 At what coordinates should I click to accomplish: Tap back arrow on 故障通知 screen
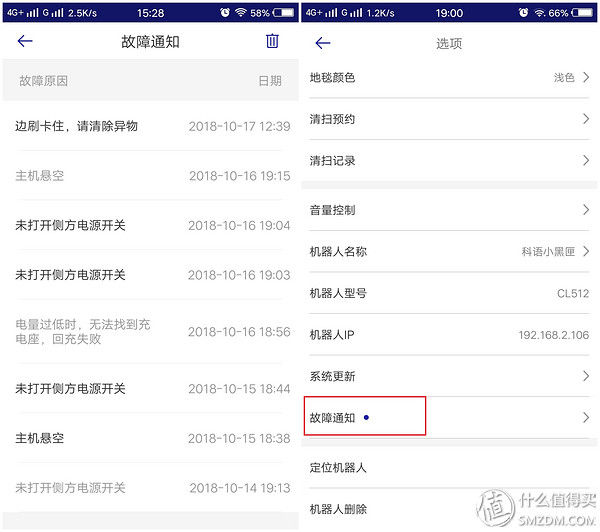pos(25,41)
